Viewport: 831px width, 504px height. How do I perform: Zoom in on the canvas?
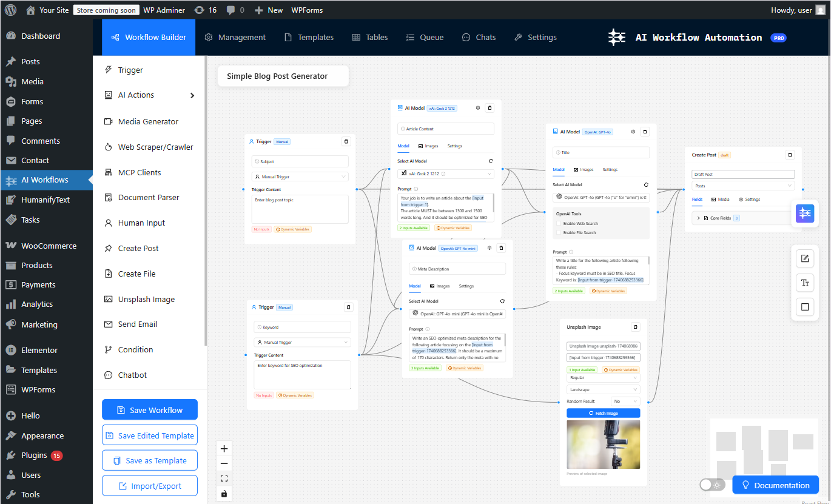pyautogui.click(x=224, y=449)
